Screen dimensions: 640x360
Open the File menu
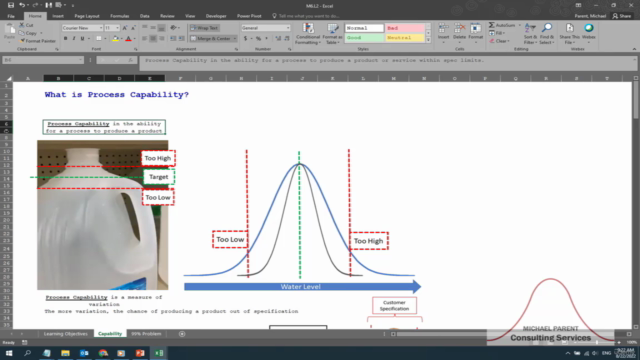pyautogui.click(x=11, y=16)
